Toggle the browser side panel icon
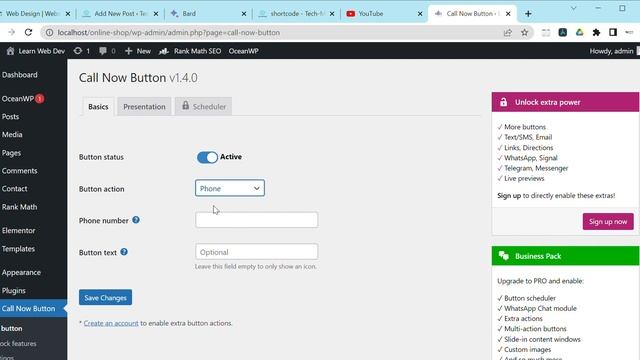Image resolution: width=640 pixels, height=360 pixels. click(x=613, y=32)
